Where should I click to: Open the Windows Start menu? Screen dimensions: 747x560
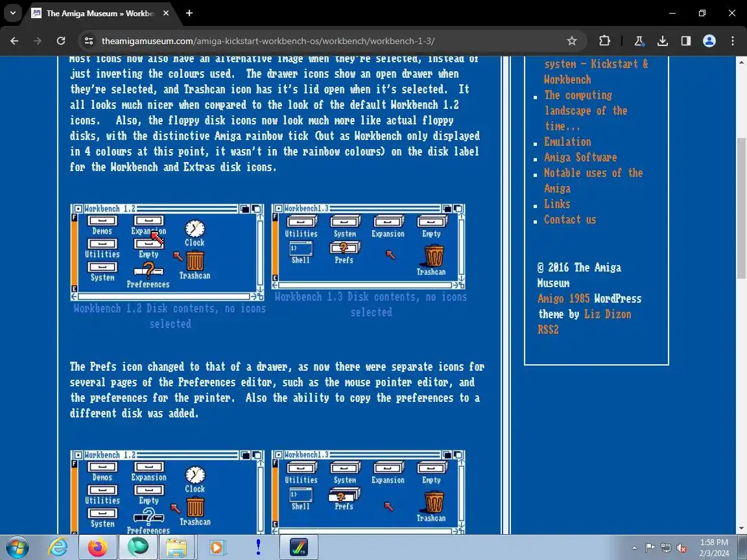point(18,547)
